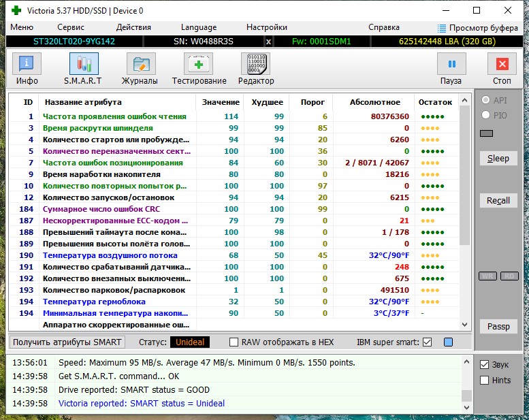Select row Количество запусков/остановок
Screen dimensions: 529x420
[234, 197]
